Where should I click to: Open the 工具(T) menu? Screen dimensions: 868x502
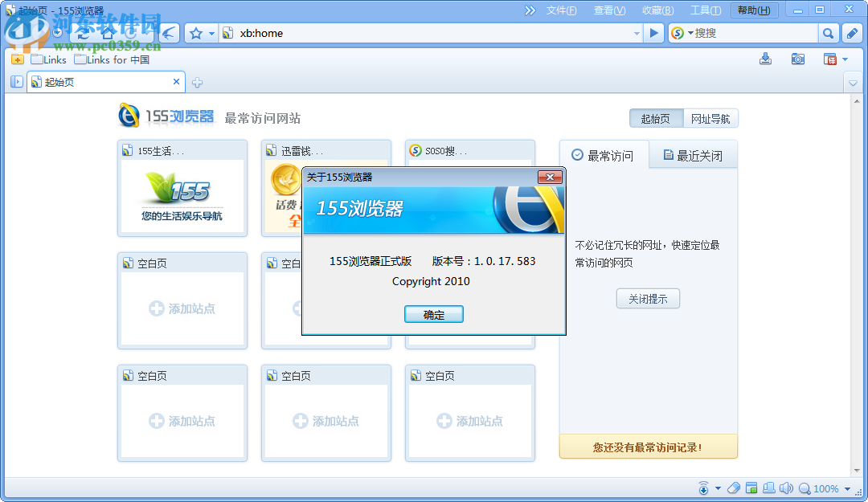706,10
